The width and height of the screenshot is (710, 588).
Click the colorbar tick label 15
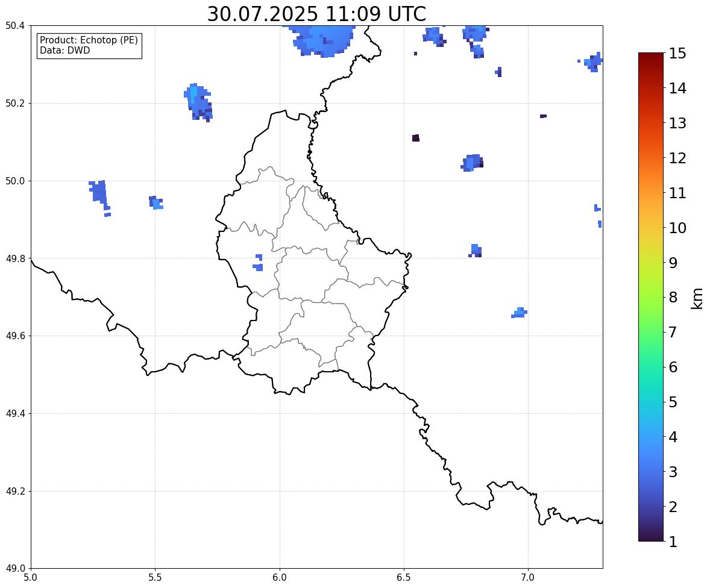point(677,54)
